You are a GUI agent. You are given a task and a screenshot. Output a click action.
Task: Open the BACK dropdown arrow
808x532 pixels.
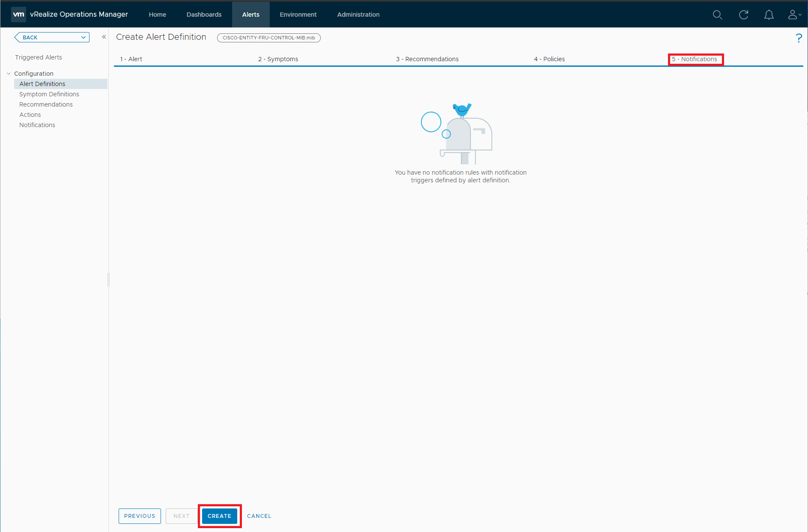coord(83,38)
